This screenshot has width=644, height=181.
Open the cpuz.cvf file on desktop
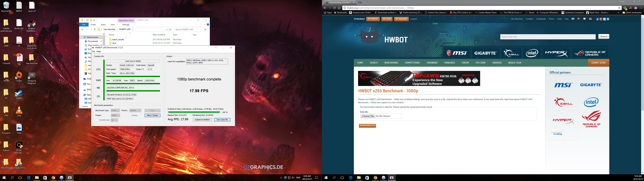[32, 7]
